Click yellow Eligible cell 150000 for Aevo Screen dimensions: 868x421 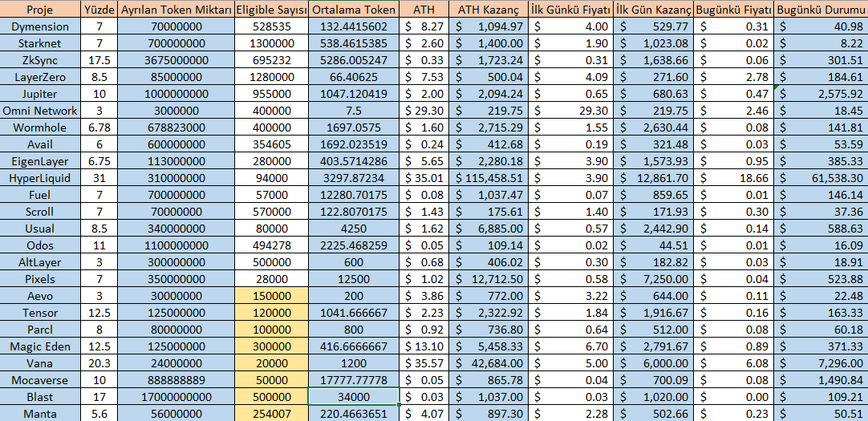[270, 295]
